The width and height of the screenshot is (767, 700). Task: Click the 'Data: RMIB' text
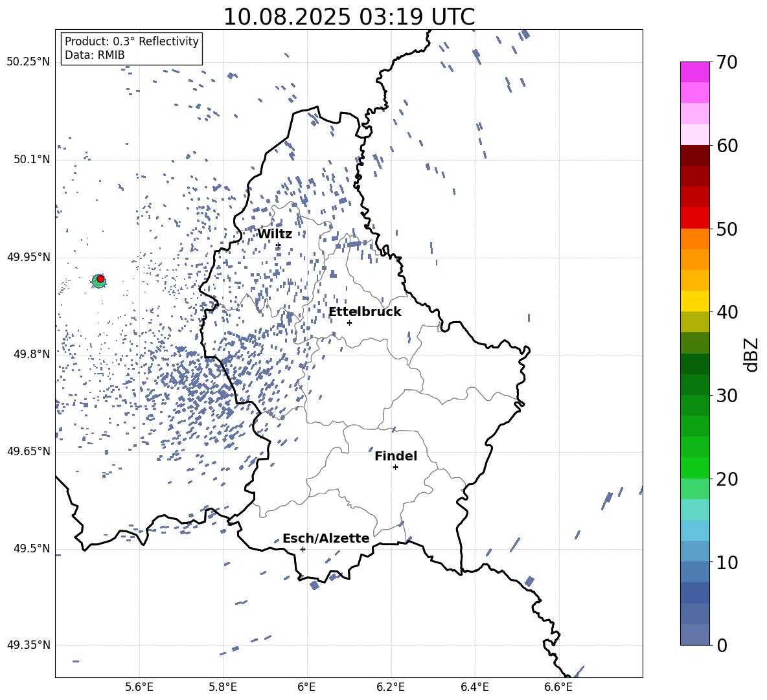pyautogui.click(x=95, y=55)
